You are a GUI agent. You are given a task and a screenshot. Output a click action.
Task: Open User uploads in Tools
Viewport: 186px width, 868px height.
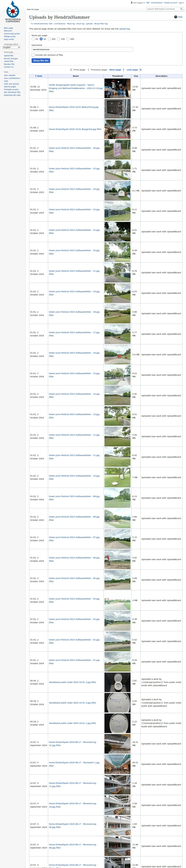pyautogui.click(x=9, y=76)
